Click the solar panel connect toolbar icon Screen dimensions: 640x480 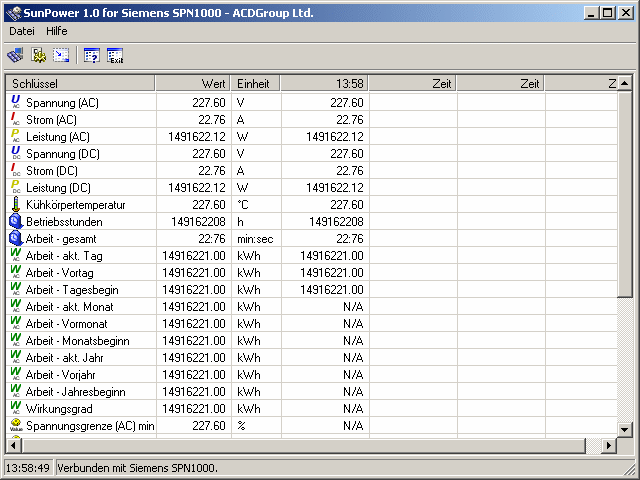[15, 56]
